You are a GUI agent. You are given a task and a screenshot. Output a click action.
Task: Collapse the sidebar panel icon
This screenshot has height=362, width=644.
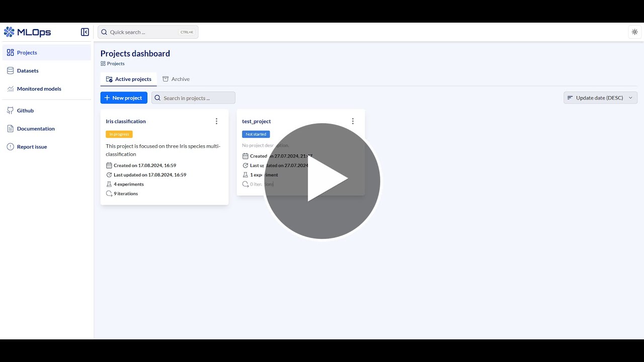point(85,32)
